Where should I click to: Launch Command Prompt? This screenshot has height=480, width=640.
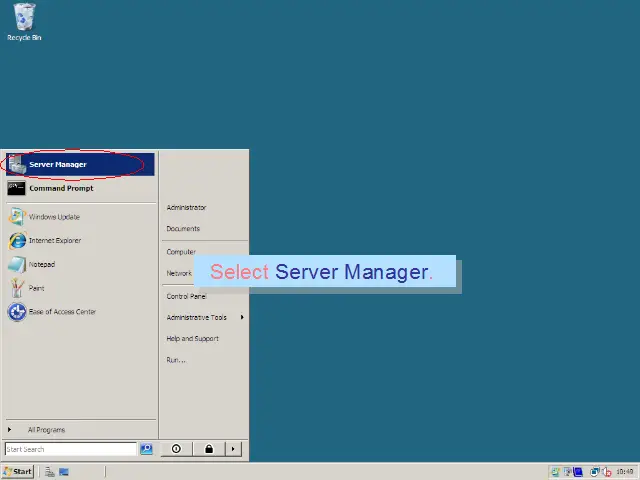80,188
